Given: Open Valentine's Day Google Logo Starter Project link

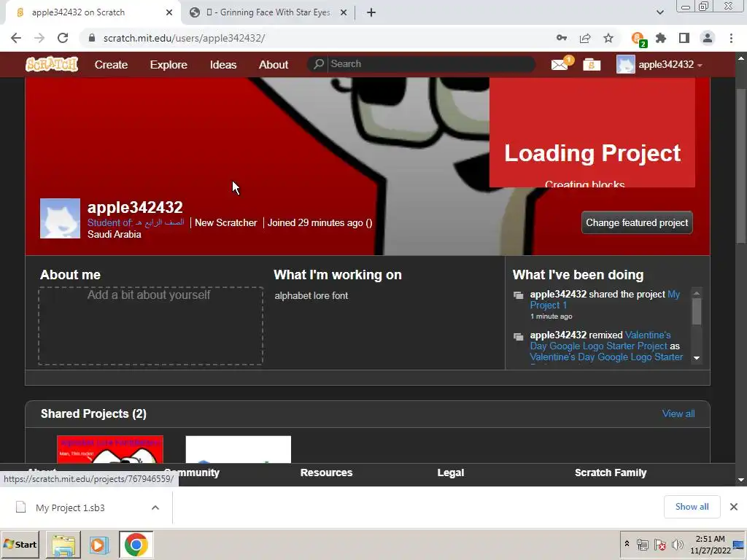Looking at the screenshot, I should click(x=600, y=341).
